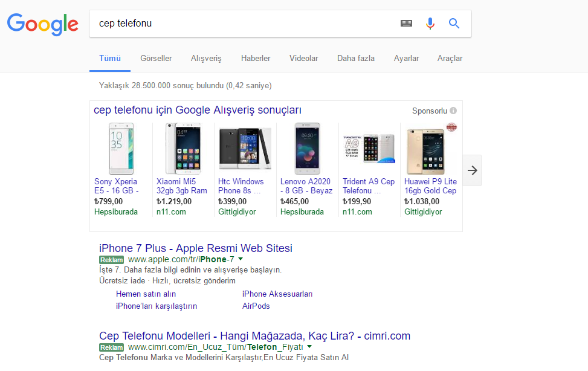Image resolution: width=588 pixels, height=371 pixels.
Task: Click the ₺799,00 price
Action: [108, 201]
